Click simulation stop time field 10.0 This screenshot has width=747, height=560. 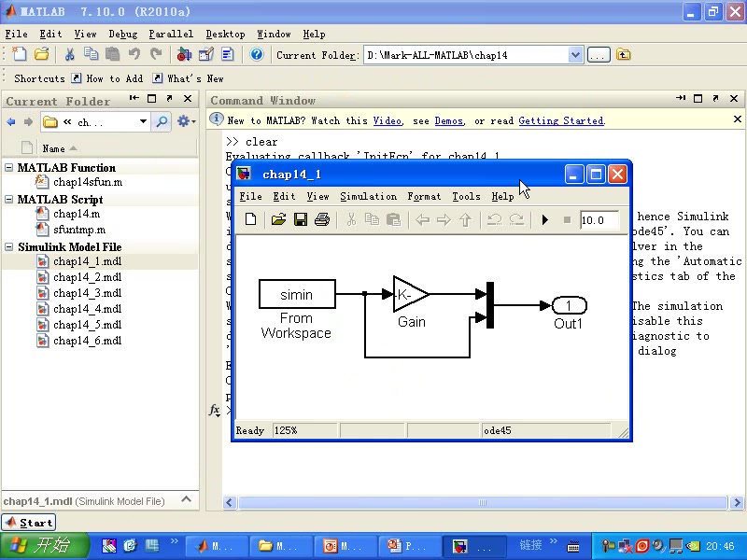[599, 220]
